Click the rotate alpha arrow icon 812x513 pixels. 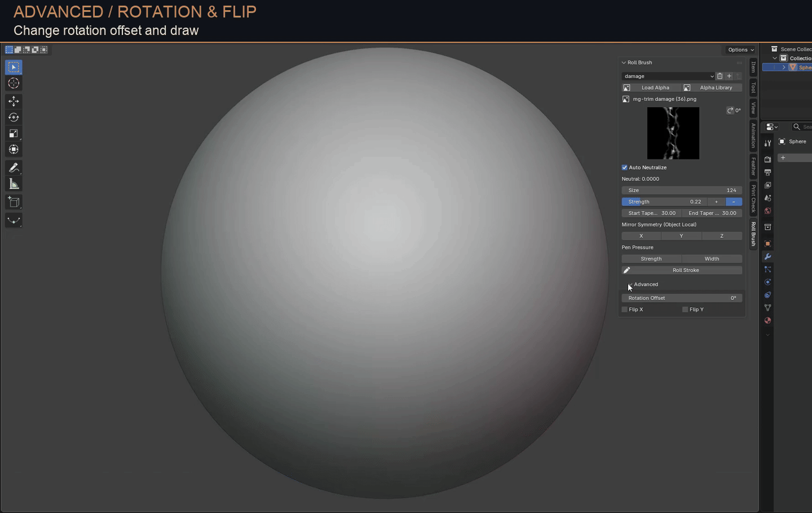730,110
